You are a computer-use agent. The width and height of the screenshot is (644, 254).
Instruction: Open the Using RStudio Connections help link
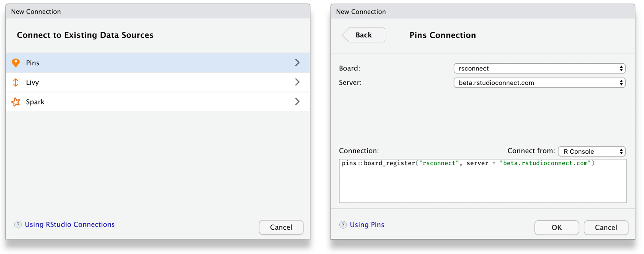(x=70, y=225)
